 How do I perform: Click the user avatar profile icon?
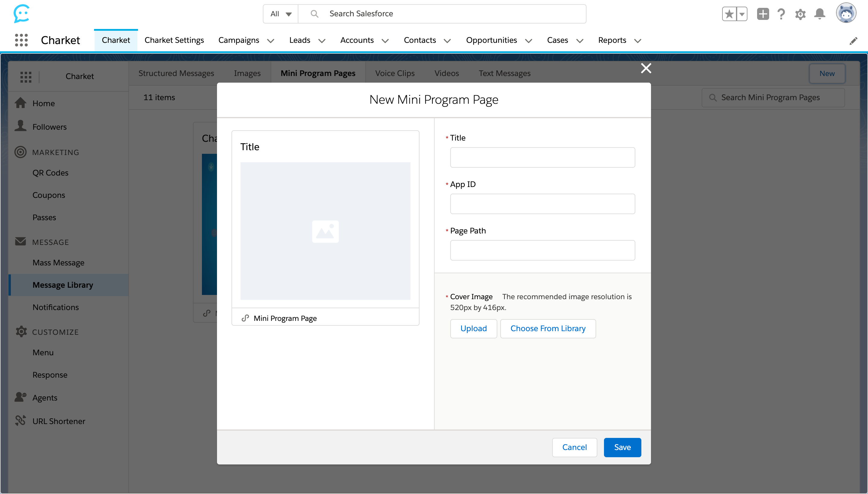pos(846,13)
